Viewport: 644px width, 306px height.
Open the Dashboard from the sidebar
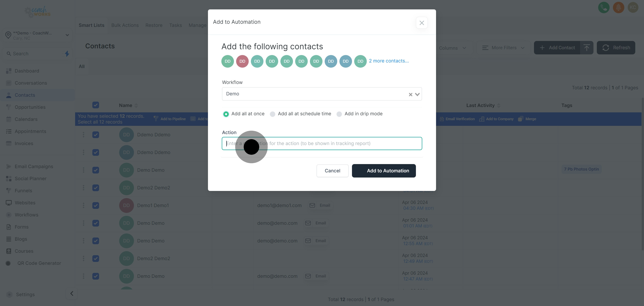point(27,71)
